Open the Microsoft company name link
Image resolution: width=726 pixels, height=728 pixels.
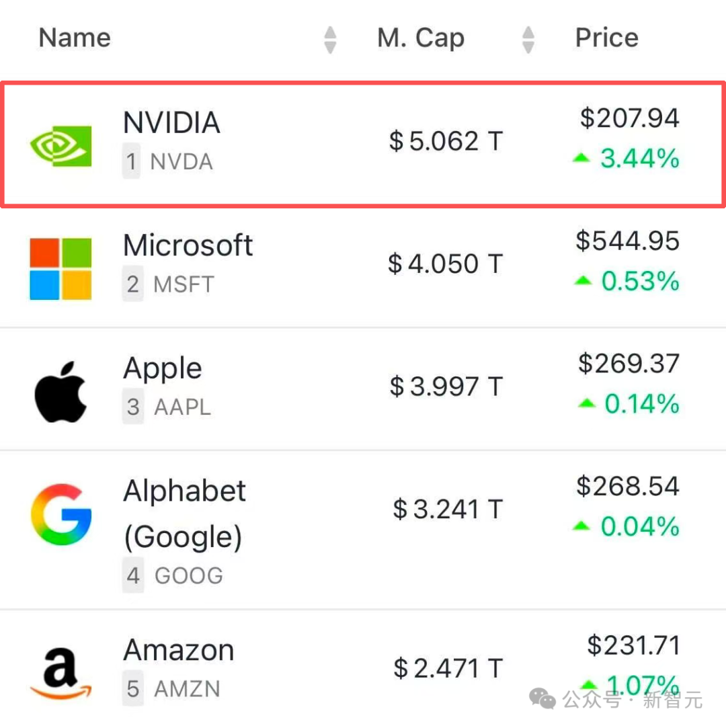188,246
